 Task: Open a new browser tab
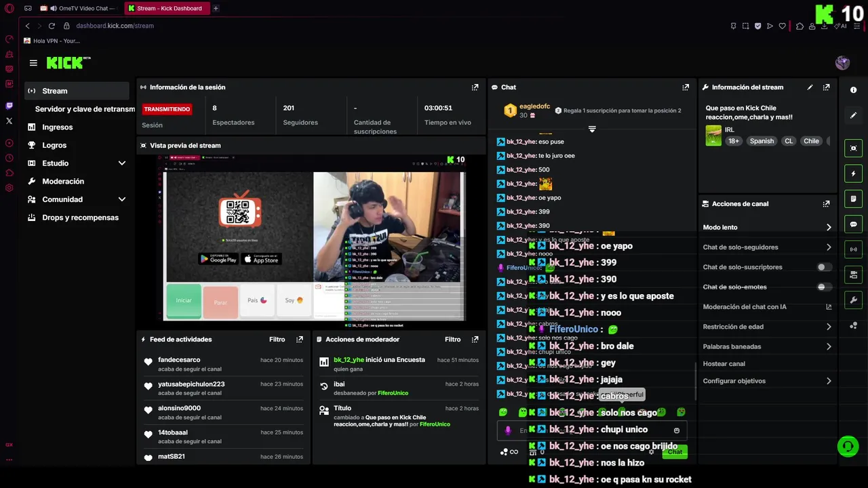216,8
